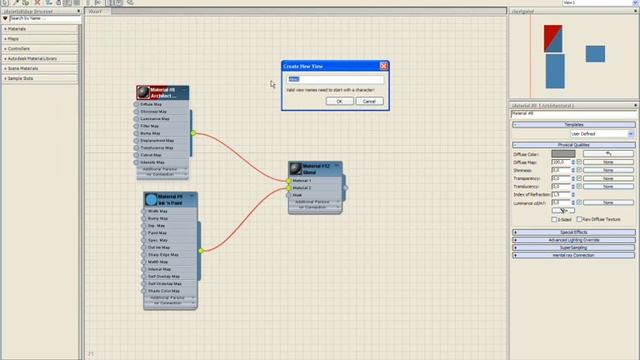Click the Material #8 sphere preview thumbnail
640x360 pixels.
click(143, 92)
